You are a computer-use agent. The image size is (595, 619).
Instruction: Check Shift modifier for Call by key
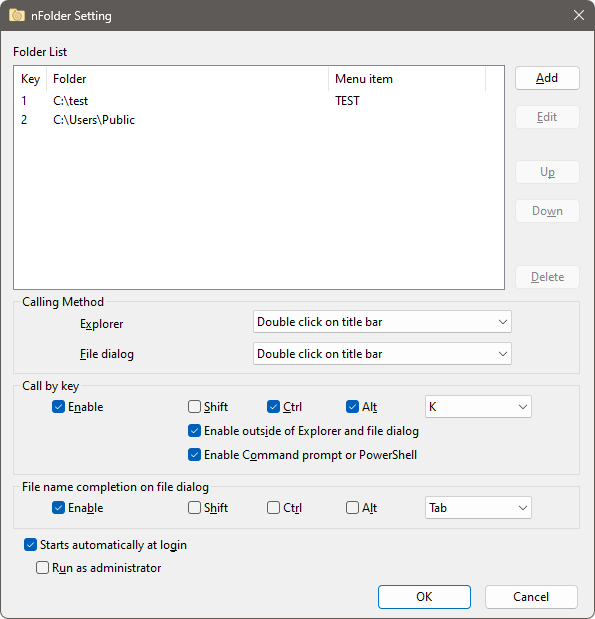(x=194, y=407)
